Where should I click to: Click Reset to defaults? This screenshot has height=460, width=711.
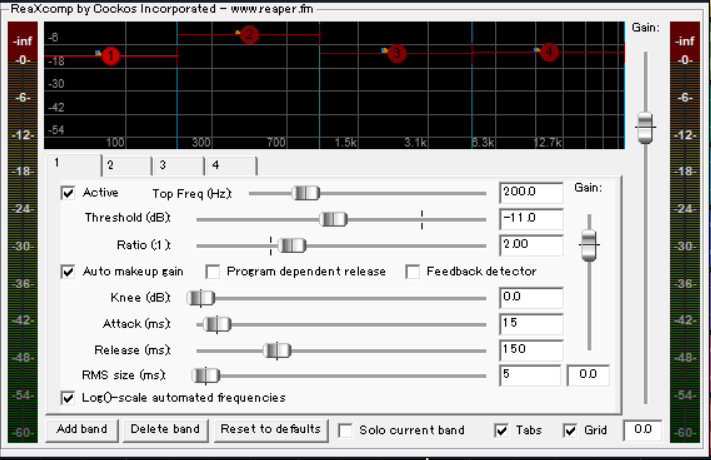(x=271, y=430)
